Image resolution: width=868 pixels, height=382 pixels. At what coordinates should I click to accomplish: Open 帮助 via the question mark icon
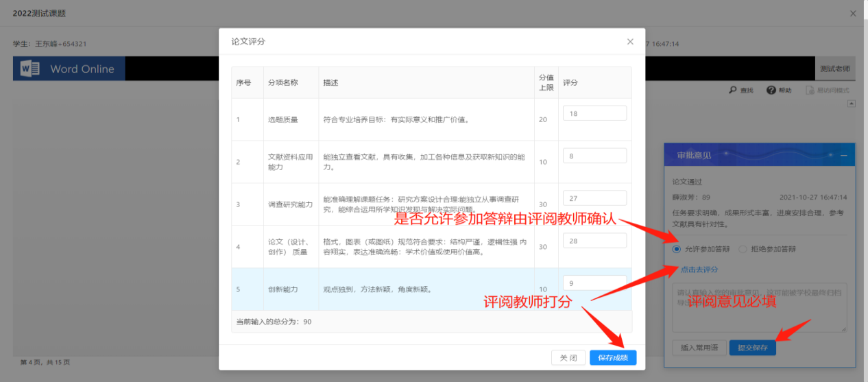771,91
